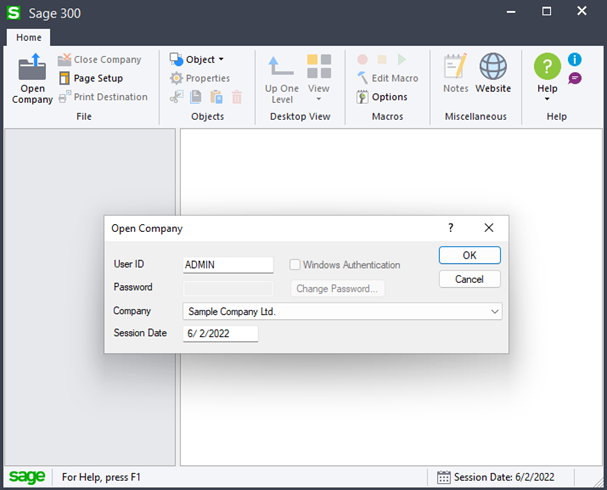
Task: Click the purple chat feedback icon
Action: [575, 78]
